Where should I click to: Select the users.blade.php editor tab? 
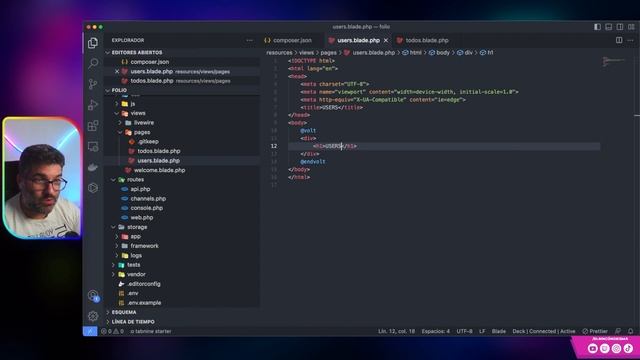(x=358, y=40)
